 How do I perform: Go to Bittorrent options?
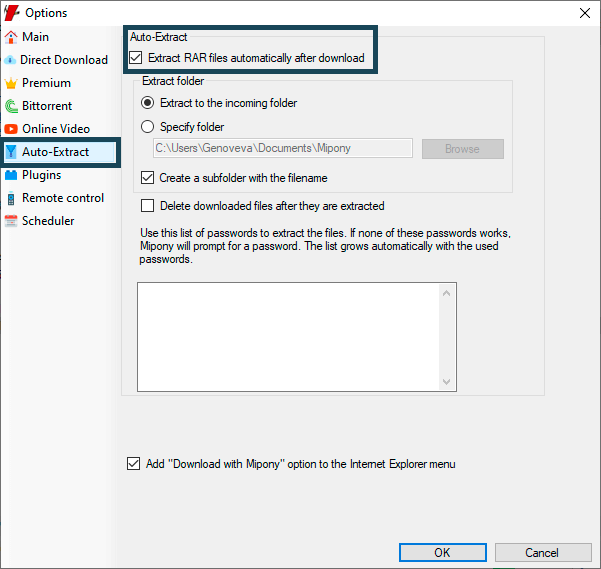point(47,106)
